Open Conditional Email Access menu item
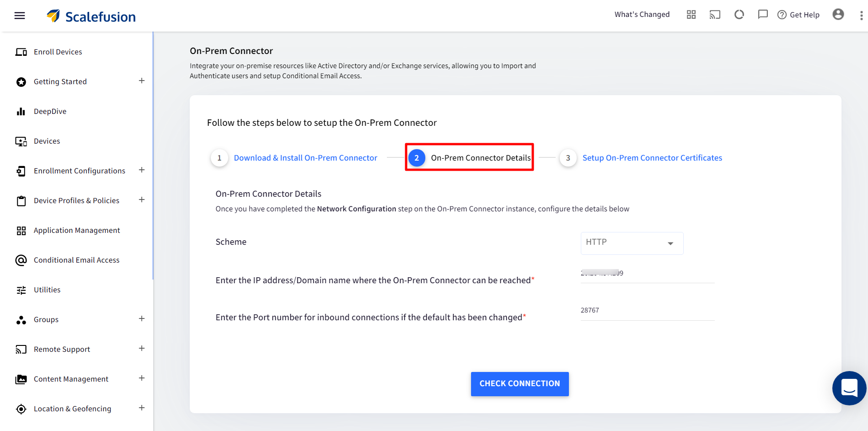 [76, 260]
